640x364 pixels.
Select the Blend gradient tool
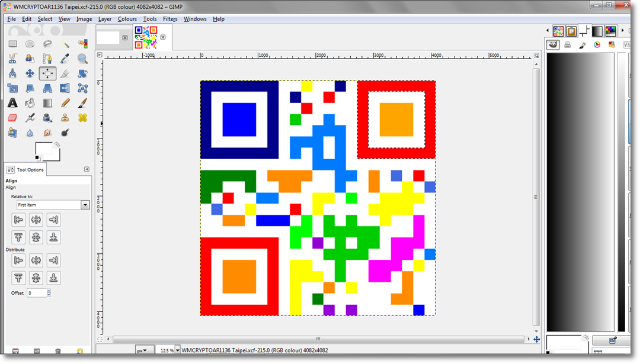47,103
